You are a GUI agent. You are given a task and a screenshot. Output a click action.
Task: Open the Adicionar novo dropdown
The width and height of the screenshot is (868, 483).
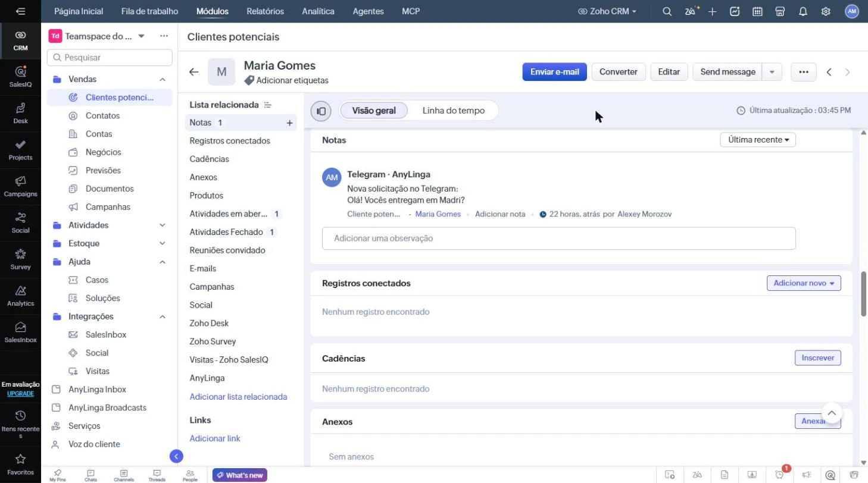(x=804, y=283)
